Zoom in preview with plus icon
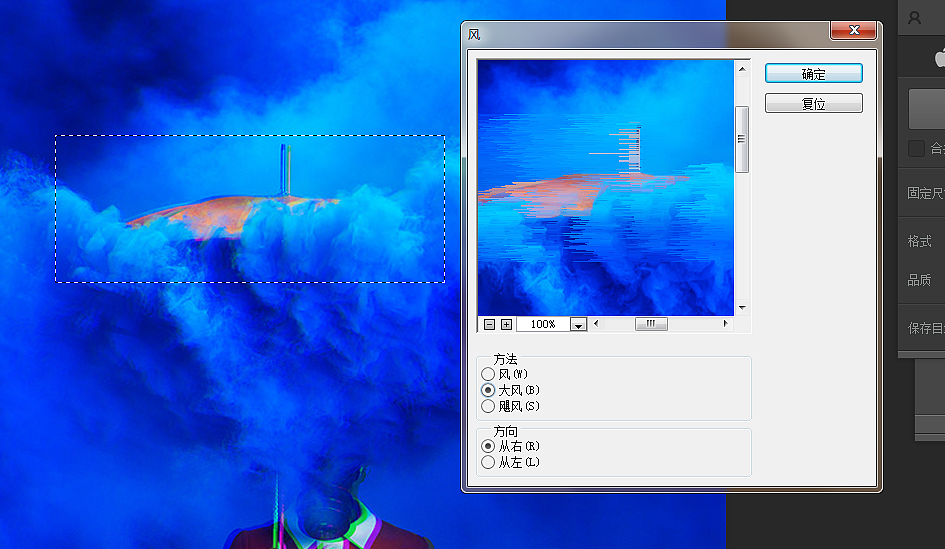Image resolution: width=945 pixels, height=549 pixels. tap(506, 324)
